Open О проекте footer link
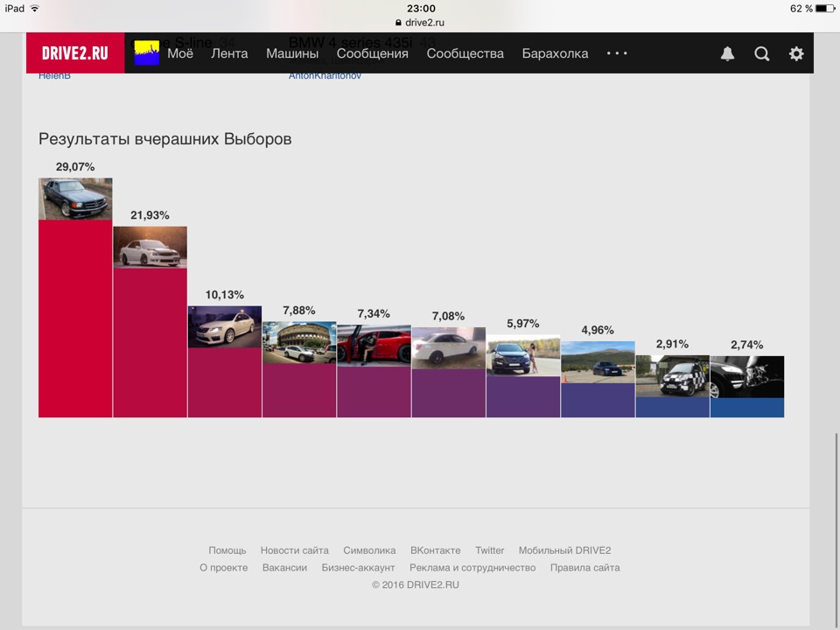The width and height of the screenshot is (840, 630). tap(223, 567)
